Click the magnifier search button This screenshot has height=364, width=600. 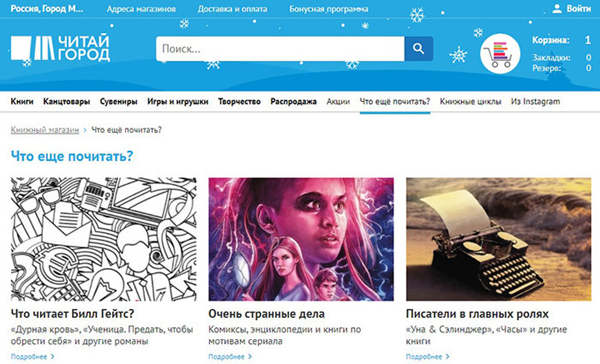[418, 49]
